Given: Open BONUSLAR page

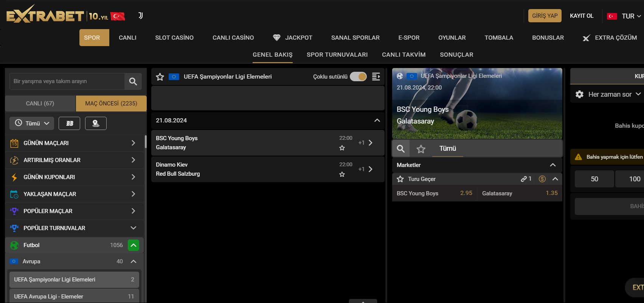Looking at the screenshot, I should click(548, 38).
